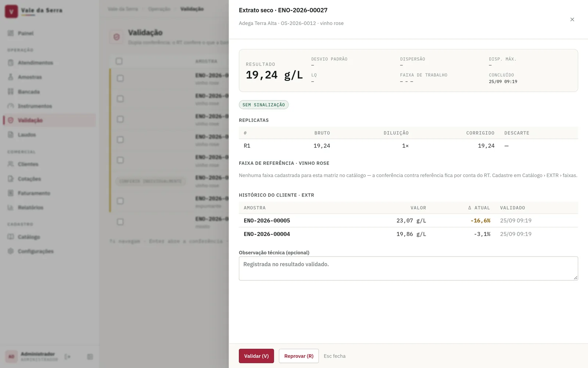The image size is (588, 368).
Task: Open Bancada section icon
Action: pyautogui.click(x=11, y=91)
